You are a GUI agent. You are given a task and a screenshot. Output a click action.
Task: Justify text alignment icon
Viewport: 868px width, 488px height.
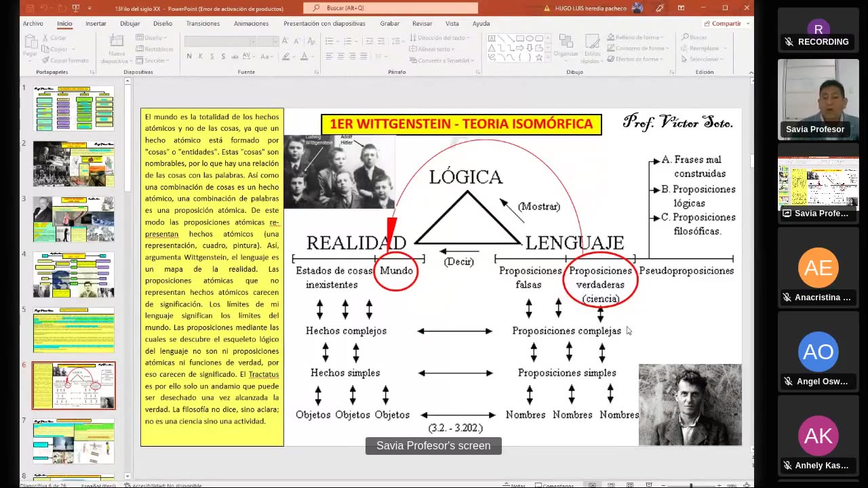(363, 56)
